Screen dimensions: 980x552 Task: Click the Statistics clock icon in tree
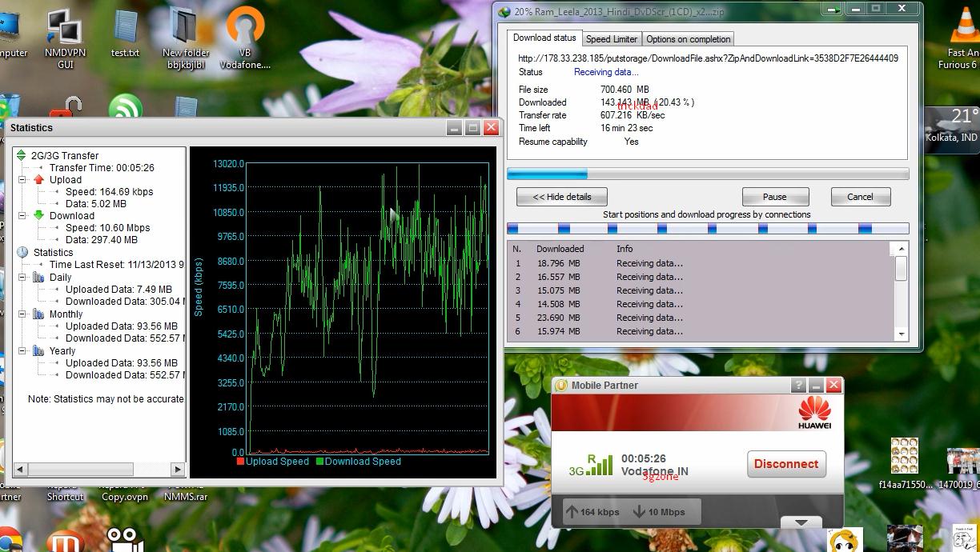click(22, 252)
